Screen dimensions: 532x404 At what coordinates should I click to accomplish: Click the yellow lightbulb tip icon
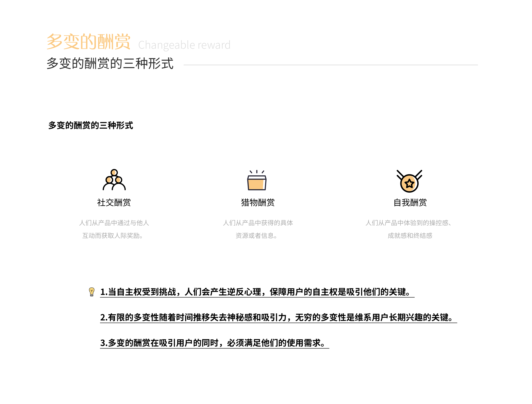92,292
